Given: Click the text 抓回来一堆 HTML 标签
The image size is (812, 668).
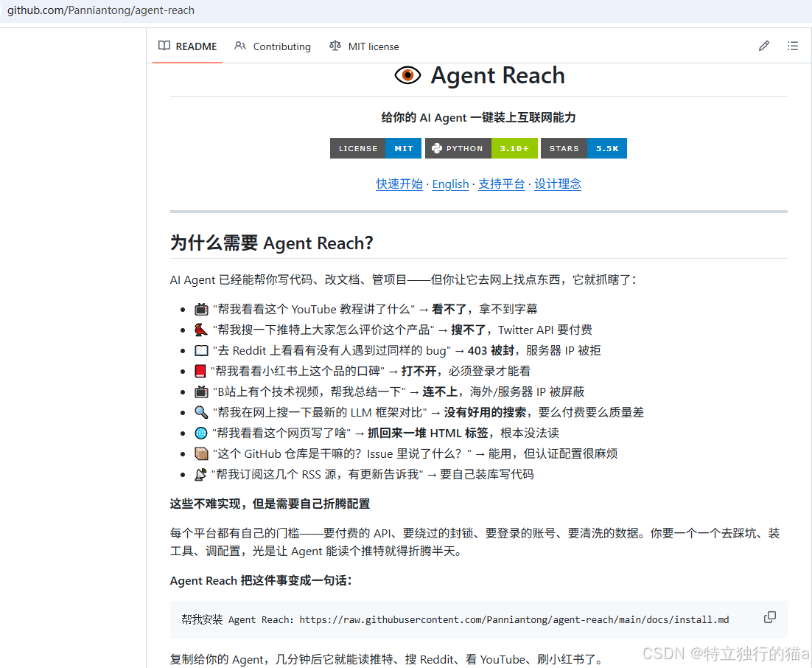Looking at the screenshot, I should (x=428, y=433).
